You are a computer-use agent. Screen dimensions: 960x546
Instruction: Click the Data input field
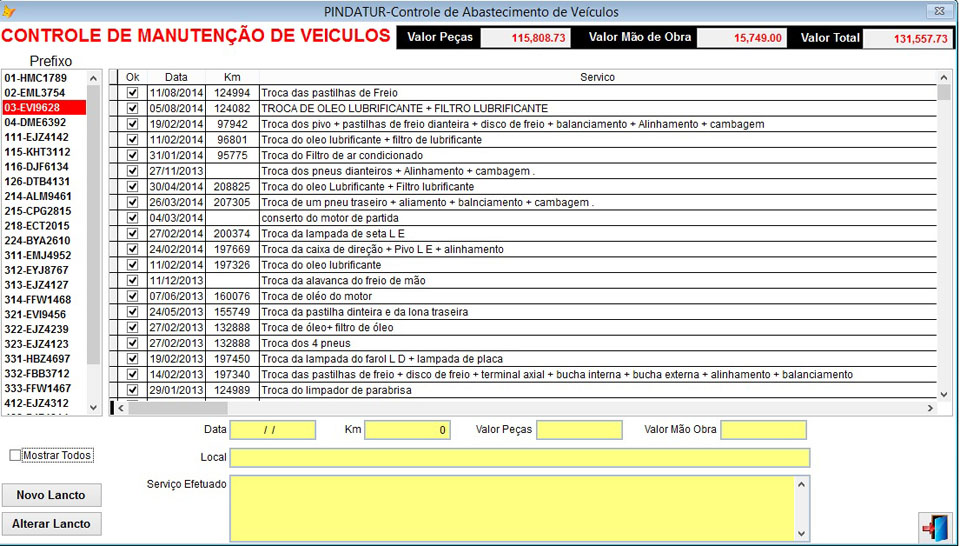pyautogui.click(x=272, y=430)
